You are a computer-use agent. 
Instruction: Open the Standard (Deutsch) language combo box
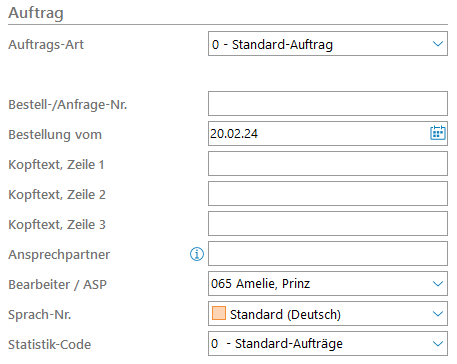[x=328, y=314]
